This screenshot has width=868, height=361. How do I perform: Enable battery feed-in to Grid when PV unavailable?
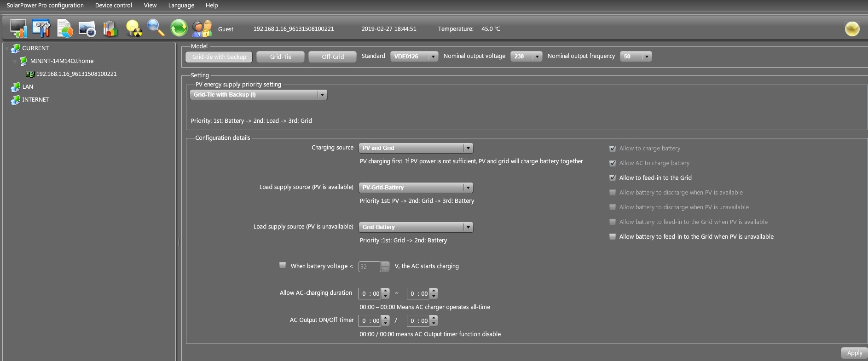pos(612,236)
